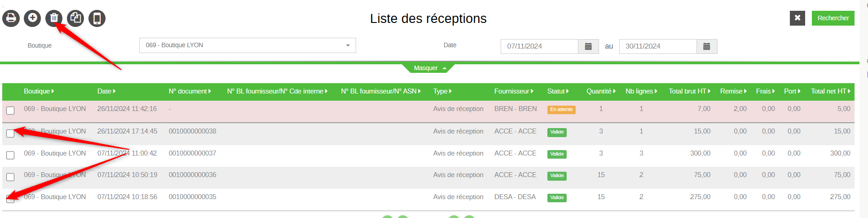This screenshot has width=868, height=218.
Task: Click the Rechercher button
Action: [x=833, y=18]
